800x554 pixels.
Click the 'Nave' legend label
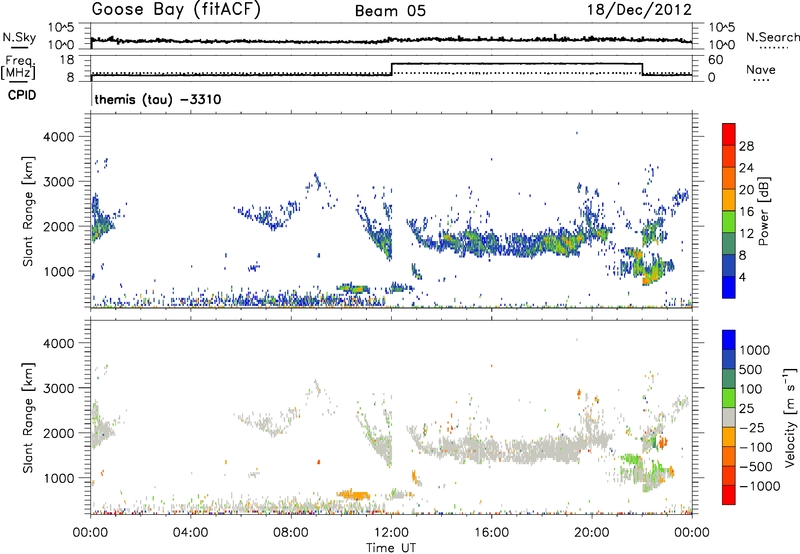(760, 69)
